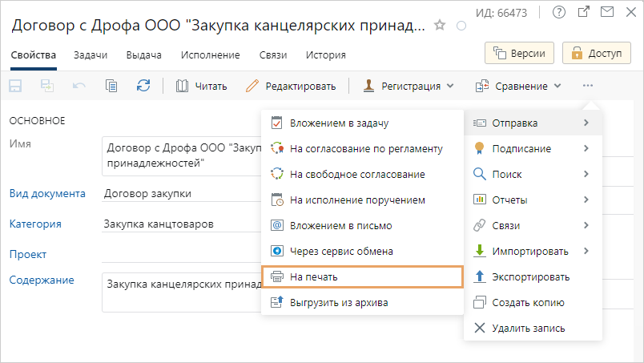Choose Удалить запись from the menu

coord(529,328)
